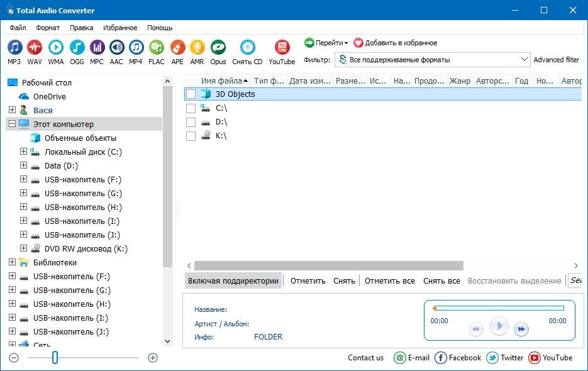
Task: Open the Фильтр formats dropdown
Action: (x=433, y=60)
